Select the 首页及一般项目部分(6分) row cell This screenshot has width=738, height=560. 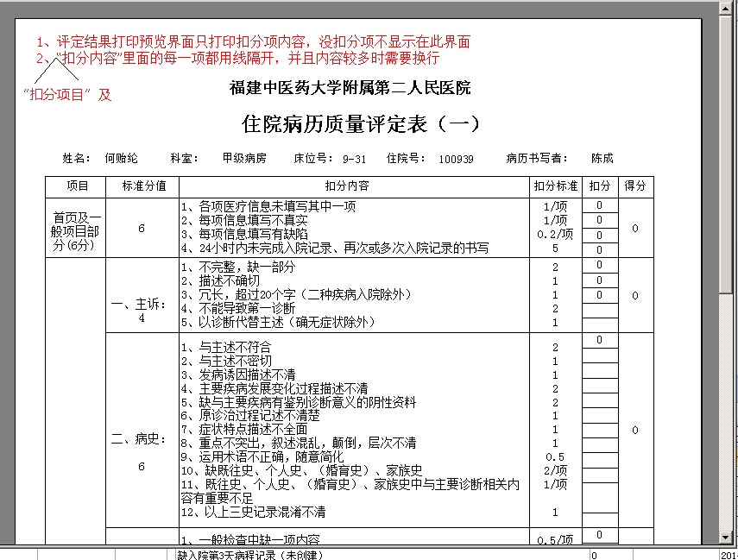pos(76,228)
